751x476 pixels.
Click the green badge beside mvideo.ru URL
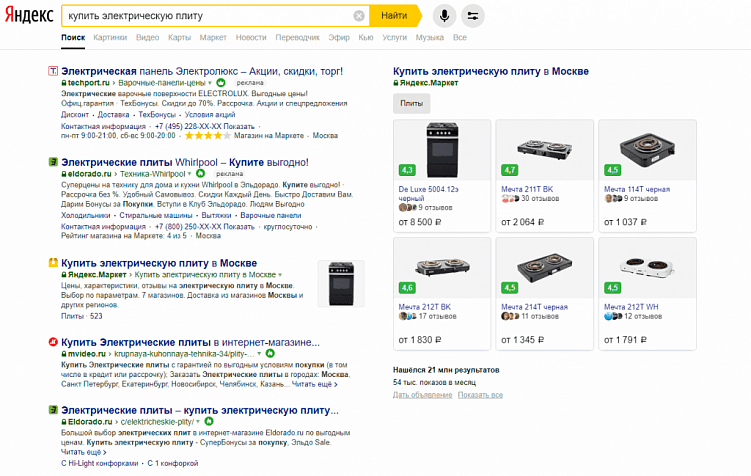[270, 354]
